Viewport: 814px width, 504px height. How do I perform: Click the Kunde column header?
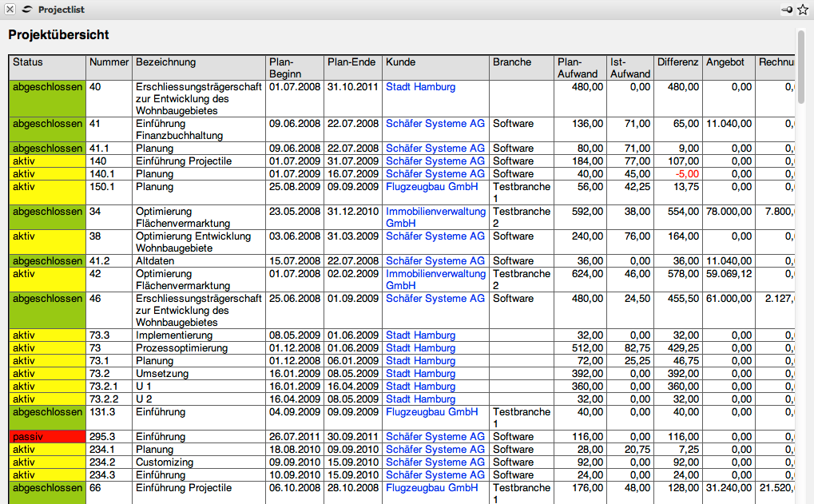[400, 62]
